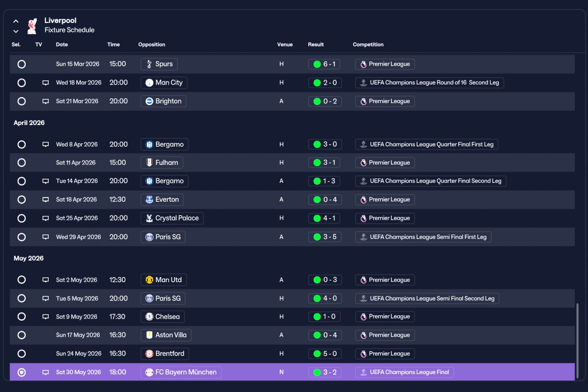View the 0 - 2 result at Brighton
The image size is (588, 392).
pos(325,101)
